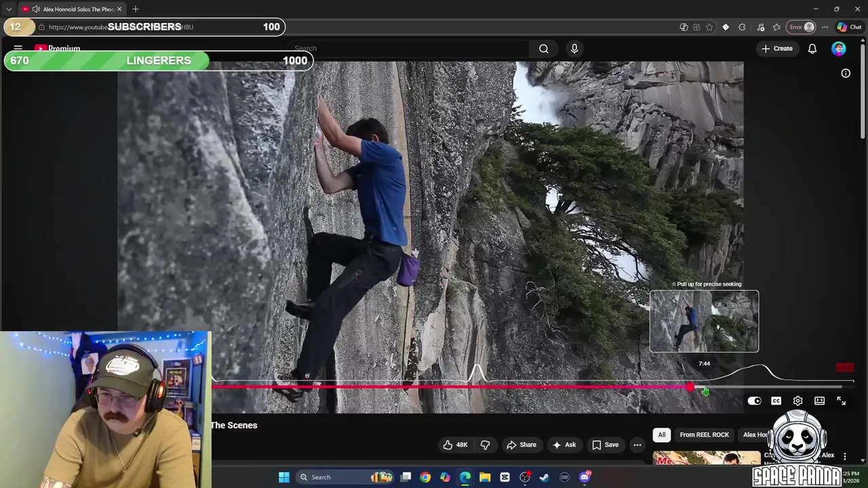Show video info card icon
The height and width of the screenshot is (488, 868).
(846, 73)
